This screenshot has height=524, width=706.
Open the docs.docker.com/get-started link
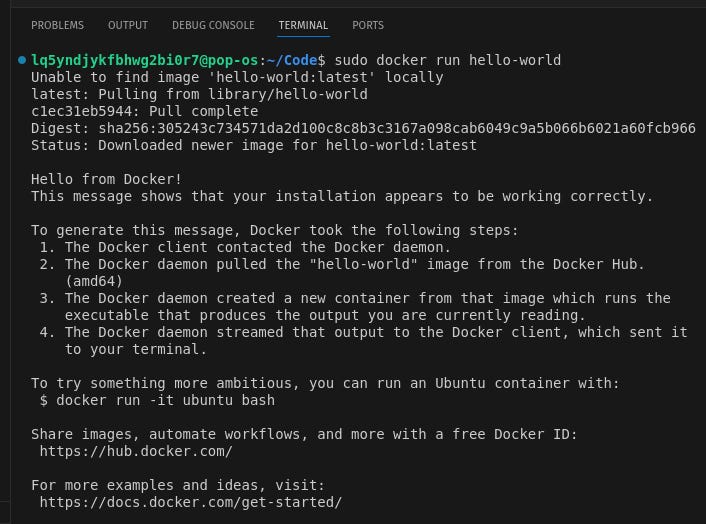click(x=191, y=502)
